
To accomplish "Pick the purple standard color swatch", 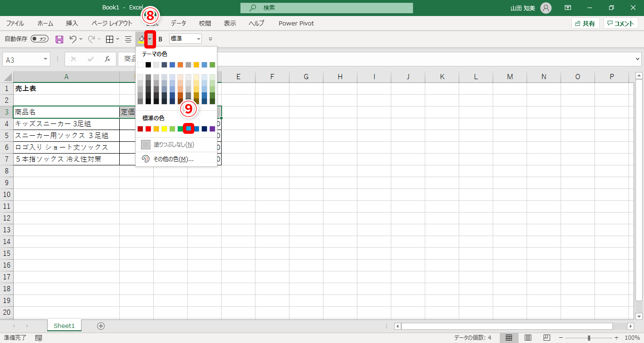I will pyautogui.click(x=213, y=129).
